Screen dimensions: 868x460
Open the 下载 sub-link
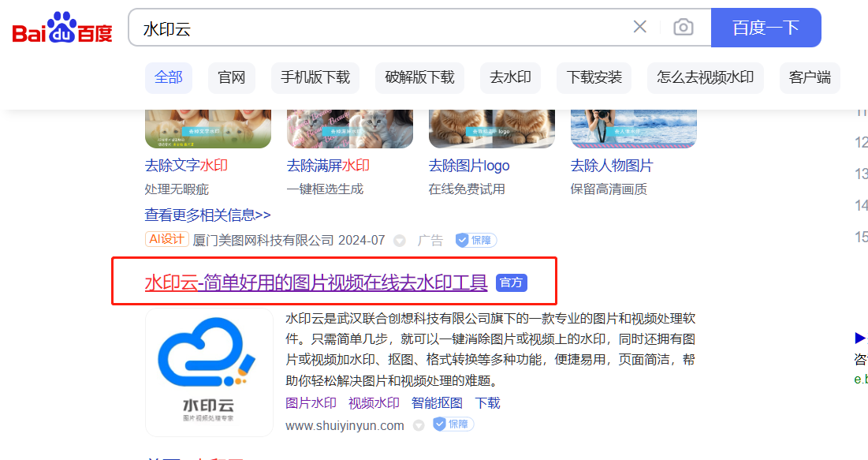[487, 403]
